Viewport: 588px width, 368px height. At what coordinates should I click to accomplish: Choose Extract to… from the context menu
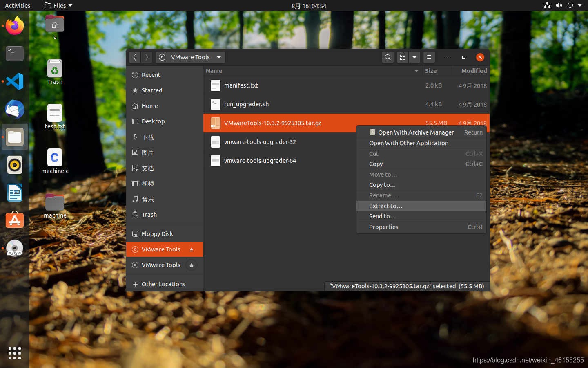421,206
